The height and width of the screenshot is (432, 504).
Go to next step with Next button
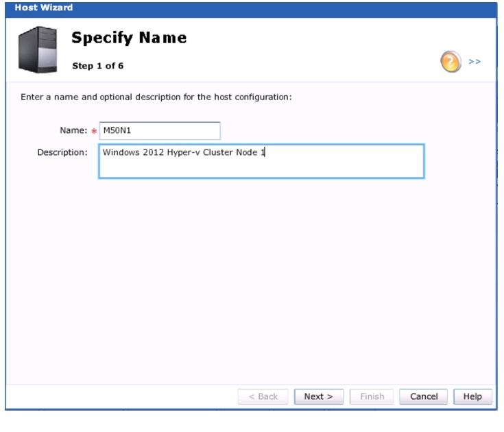[x=319, y=396]
